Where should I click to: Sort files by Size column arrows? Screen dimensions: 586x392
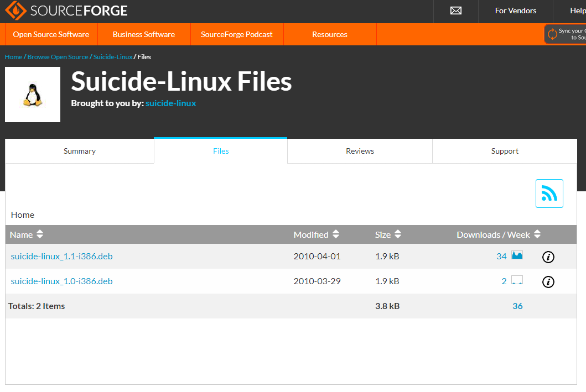point(398,234)
